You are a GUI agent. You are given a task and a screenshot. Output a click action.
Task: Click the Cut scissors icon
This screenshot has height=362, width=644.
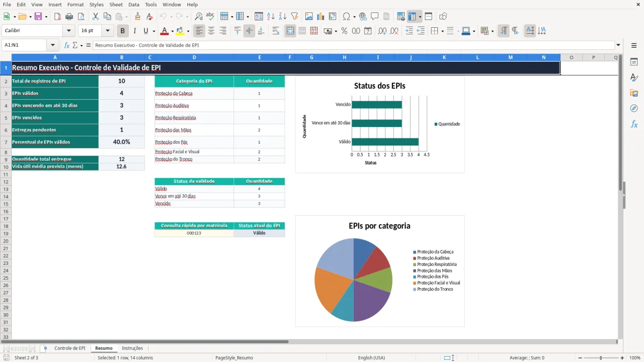(x=96, y=17)
